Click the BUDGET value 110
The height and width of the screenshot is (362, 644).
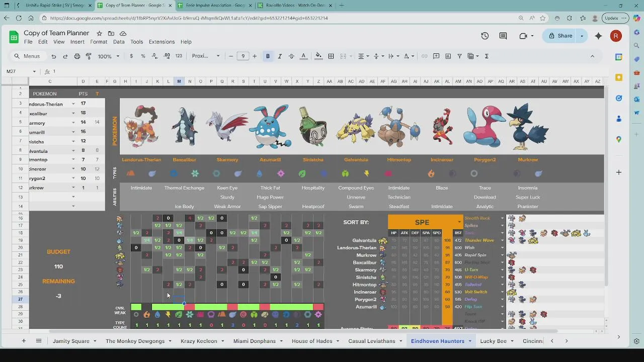click(x=59, y=266)
